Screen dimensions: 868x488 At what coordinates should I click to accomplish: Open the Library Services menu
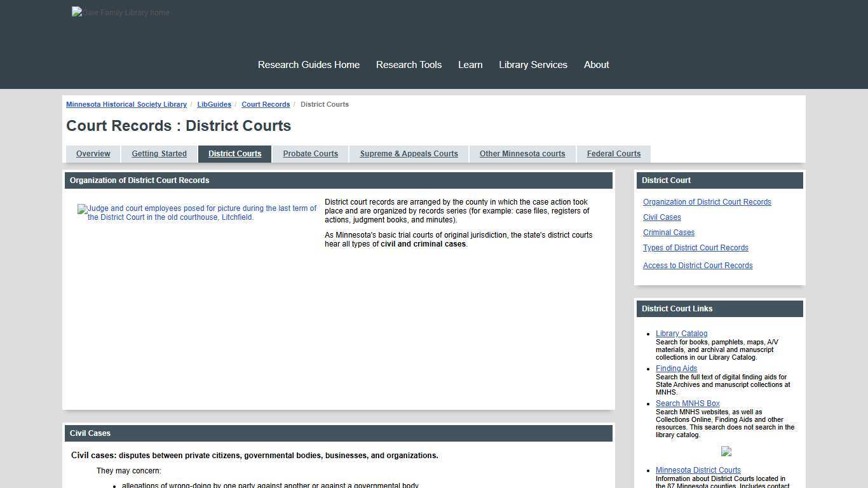pyautogui.click(x=533, y=64)
